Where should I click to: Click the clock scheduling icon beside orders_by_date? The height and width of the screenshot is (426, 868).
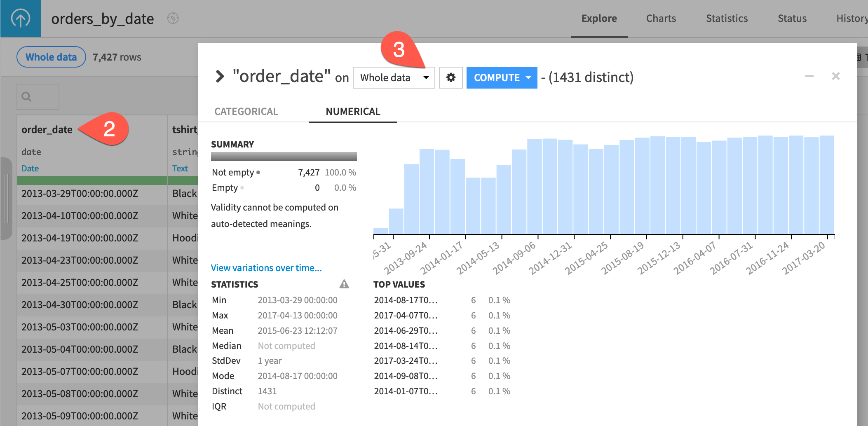(174, 19)
